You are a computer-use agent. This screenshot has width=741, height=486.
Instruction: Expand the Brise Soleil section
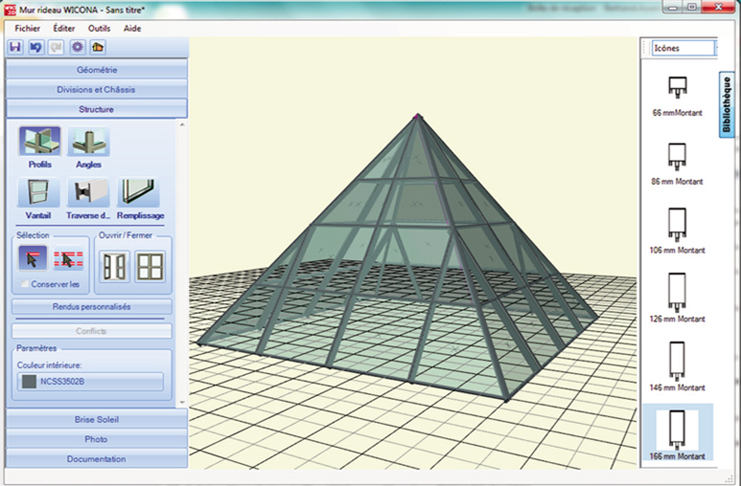96,420
